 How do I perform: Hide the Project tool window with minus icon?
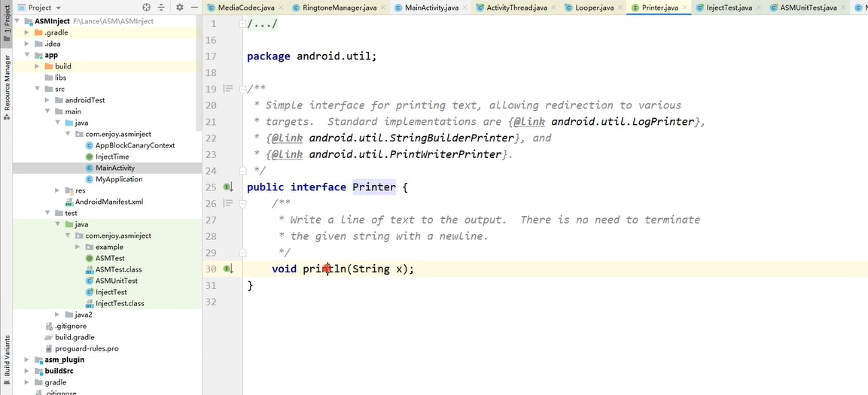194,8
